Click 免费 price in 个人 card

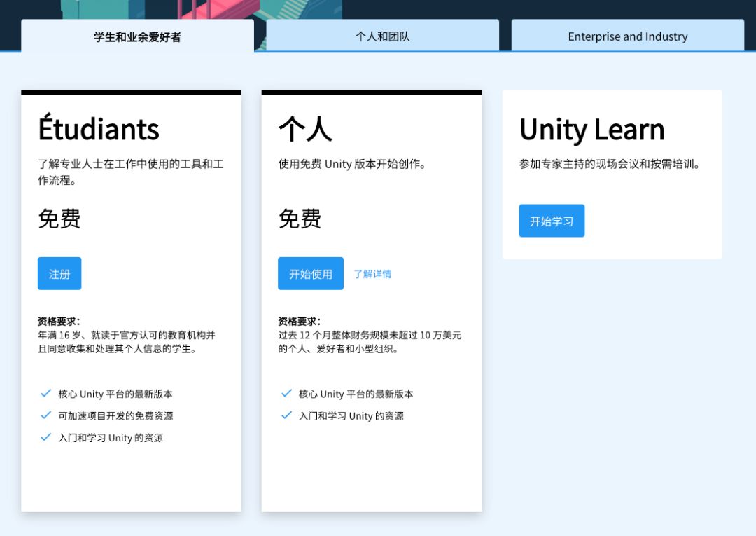[300, 219]
